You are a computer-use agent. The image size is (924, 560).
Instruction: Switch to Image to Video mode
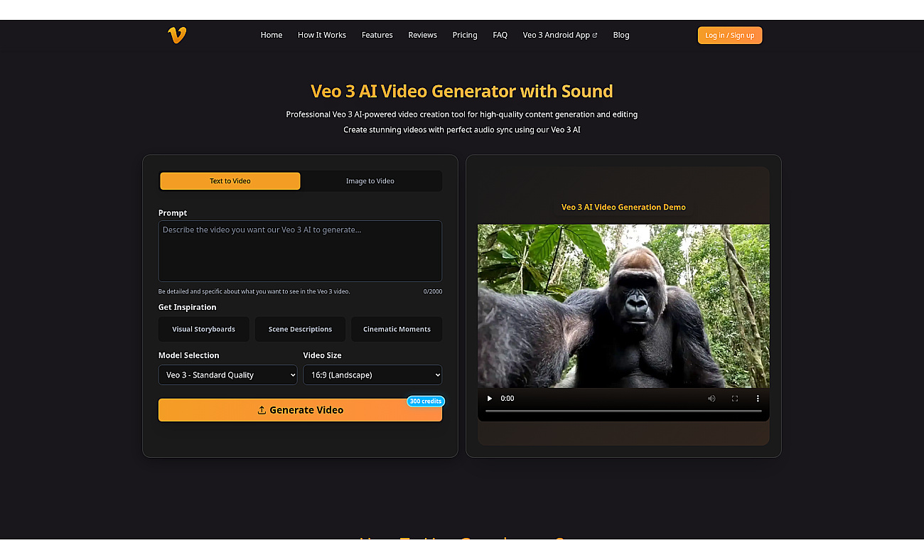pyautogui.click(x=370, y=181)
